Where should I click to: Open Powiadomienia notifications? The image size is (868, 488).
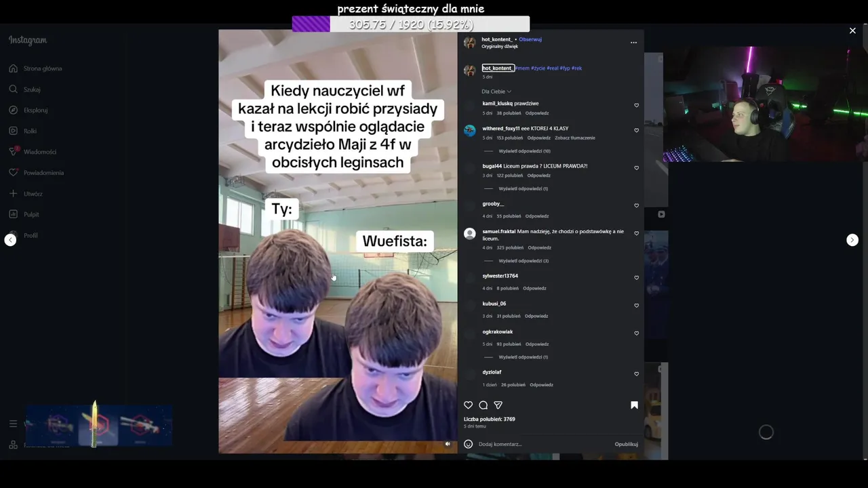pos(37,173)
